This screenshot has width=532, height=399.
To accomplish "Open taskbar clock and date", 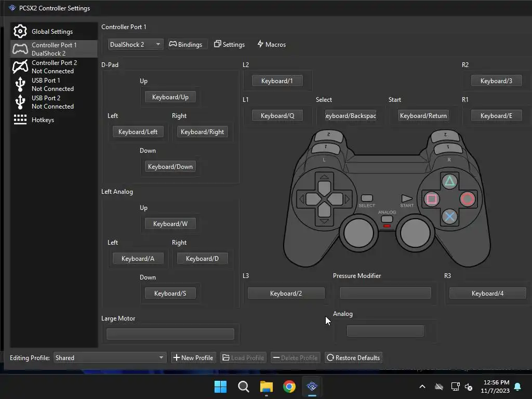I will 495,387.
